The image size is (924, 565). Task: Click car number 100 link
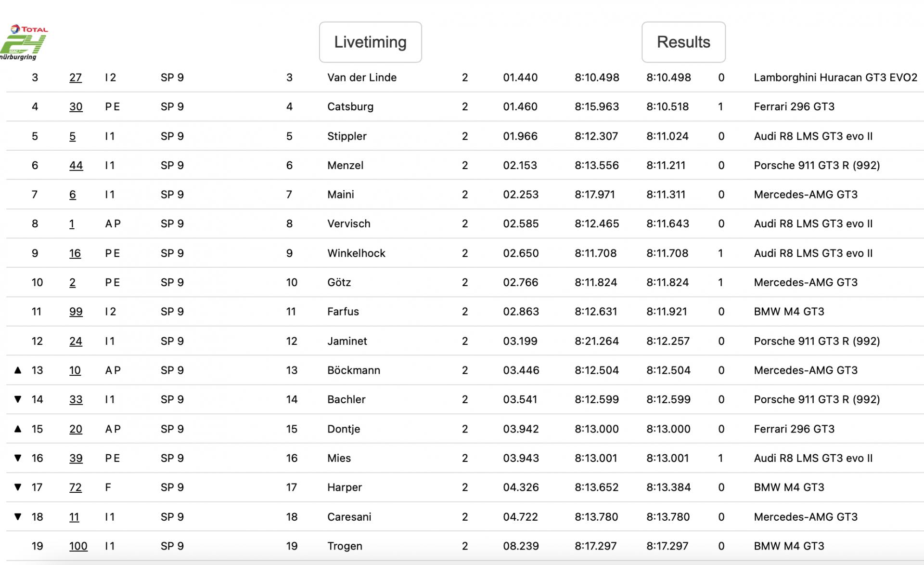[x=78, y=546]
